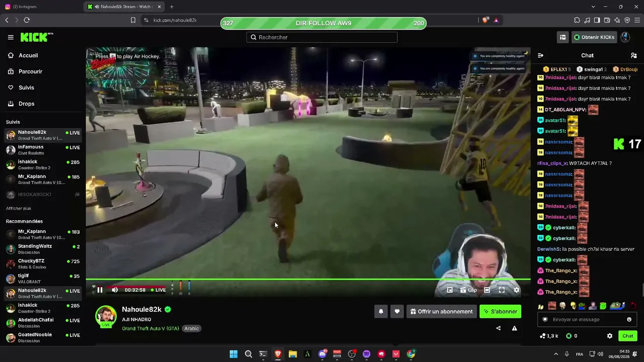This screenshot has width=644, height=362.
Task: Seek on the video progress bar
Action: (x=308, y=280)
